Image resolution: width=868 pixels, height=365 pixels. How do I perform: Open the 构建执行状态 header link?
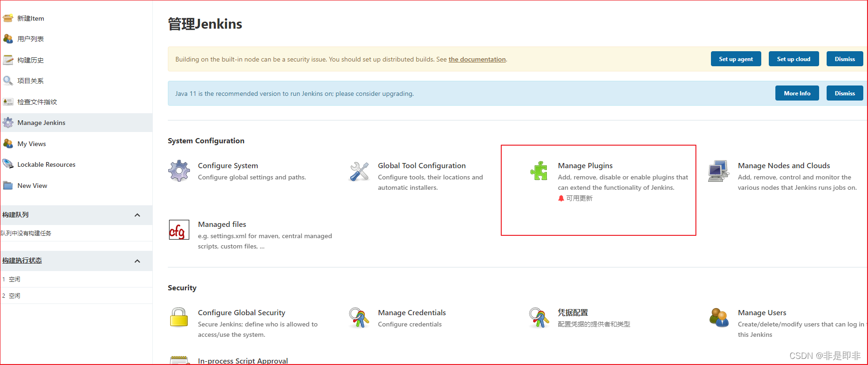pyautogui.click(x=22, y=260)
